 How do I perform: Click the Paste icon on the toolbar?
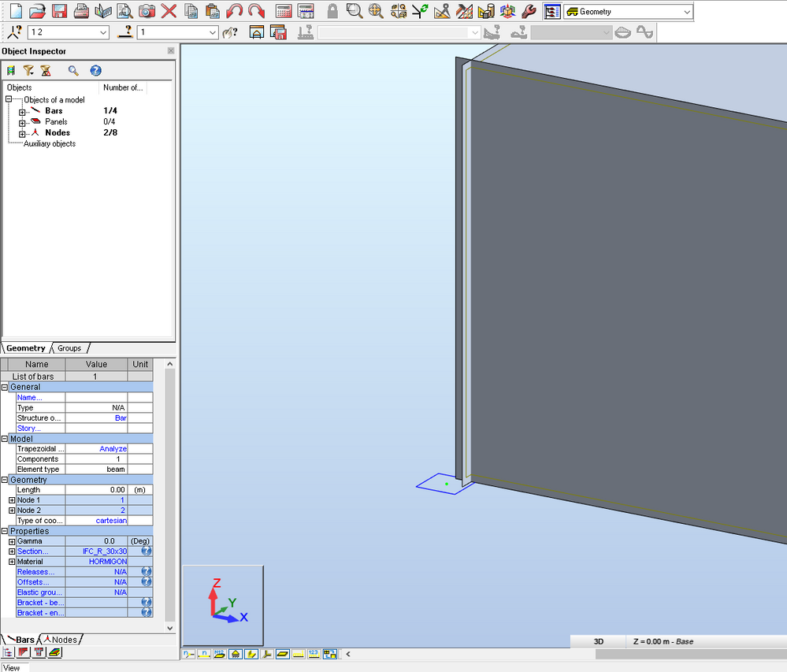coord(212,10)
